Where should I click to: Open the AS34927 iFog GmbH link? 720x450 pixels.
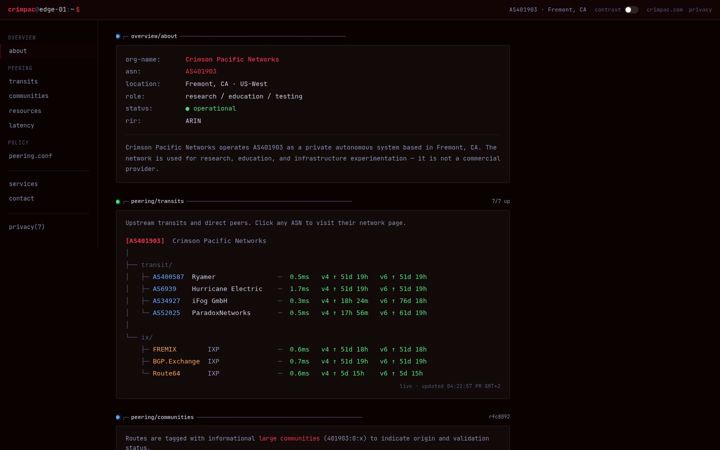(x=166, y=301)
